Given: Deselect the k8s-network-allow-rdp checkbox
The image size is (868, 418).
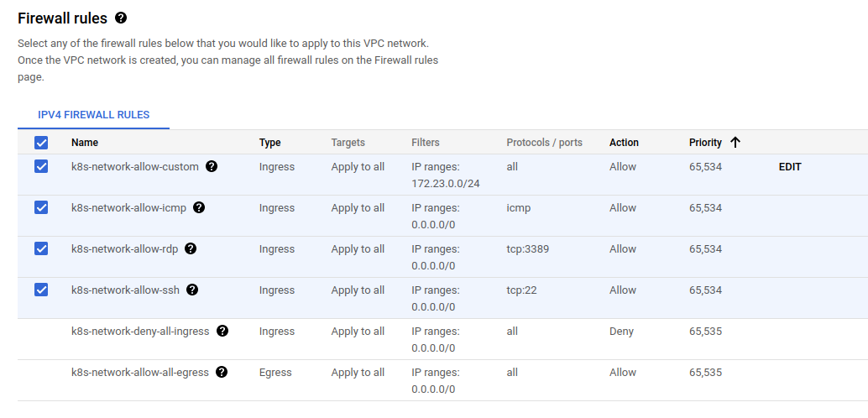Looking at the screenshot, I should pyautogui.click(x=41, y=248).
